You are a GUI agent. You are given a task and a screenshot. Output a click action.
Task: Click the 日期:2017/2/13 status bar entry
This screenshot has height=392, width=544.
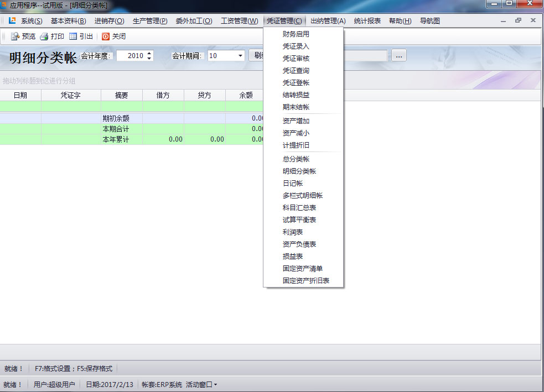[x=109, y=384]
